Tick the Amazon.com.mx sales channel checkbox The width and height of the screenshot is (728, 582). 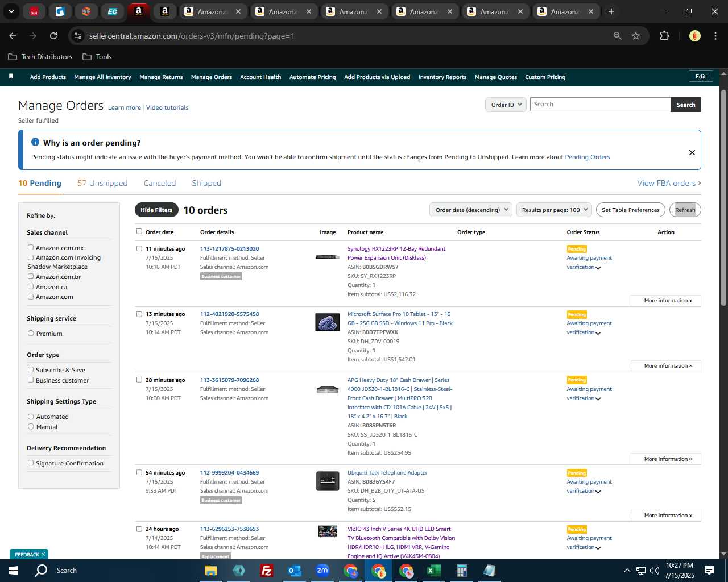[x=31, y=247]
